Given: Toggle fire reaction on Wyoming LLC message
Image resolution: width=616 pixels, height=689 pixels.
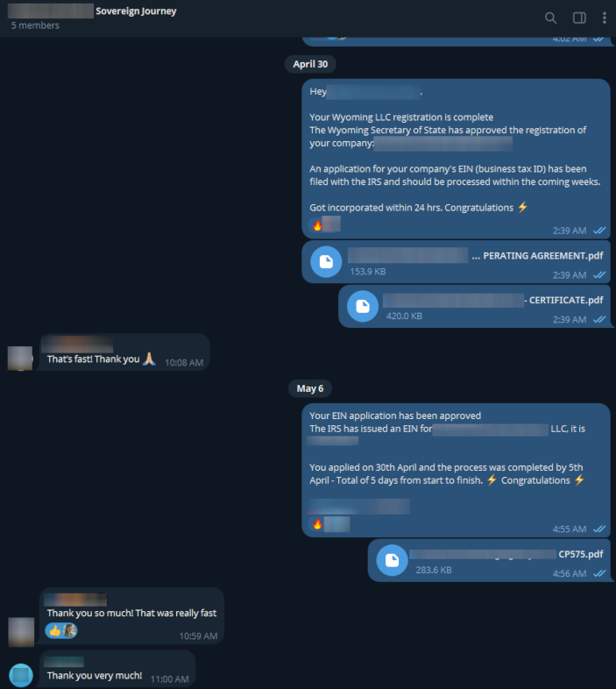Looking at the screenshot, I should pyautogui.click(x=325, y=225).
